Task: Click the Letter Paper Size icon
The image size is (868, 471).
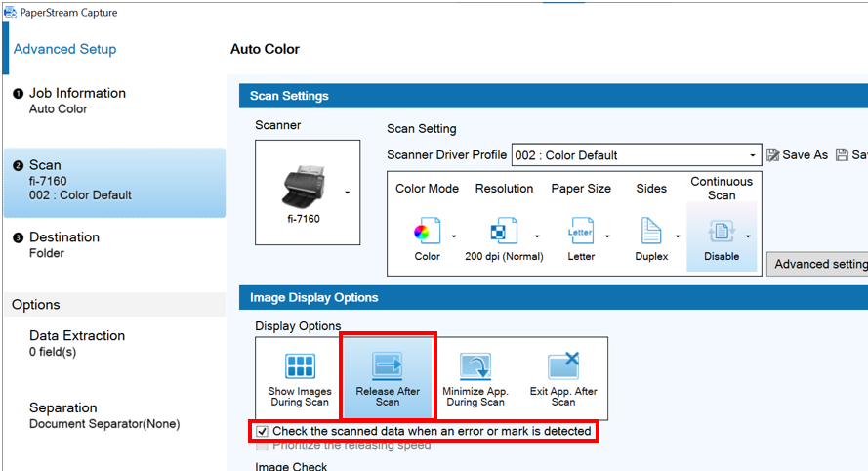Action: [581, 231]
